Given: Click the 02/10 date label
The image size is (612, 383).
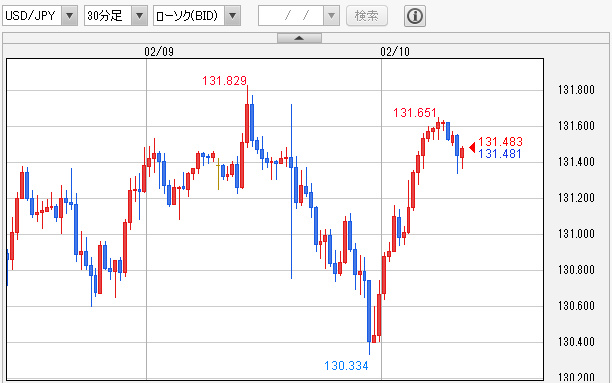Looking at the screenshot, I should (395, 52).
